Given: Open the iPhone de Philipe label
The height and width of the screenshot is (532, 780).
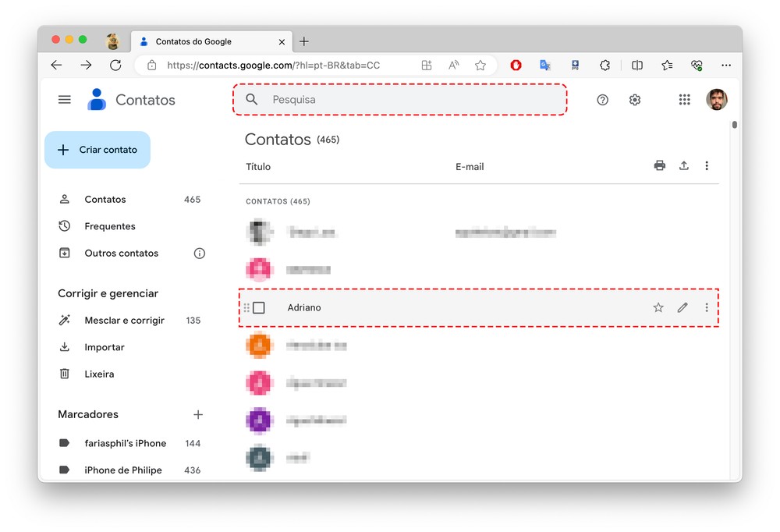Looking at the screenshot, I should (x=129, y=470).
